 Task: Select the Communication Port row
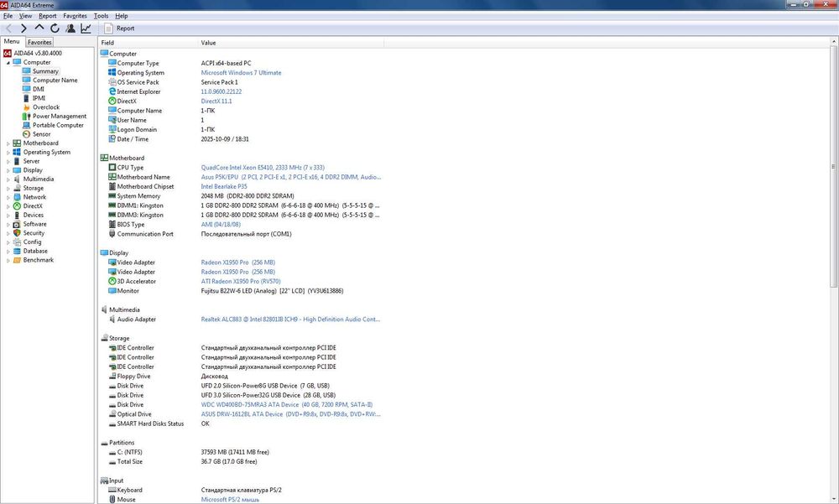pyautogui.click(x=241, y=234)
